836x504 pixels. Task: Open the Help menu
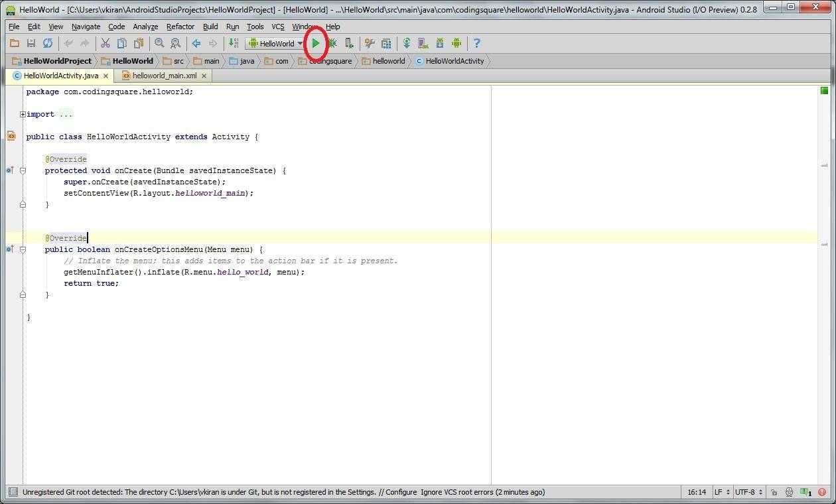click(333, 27)
